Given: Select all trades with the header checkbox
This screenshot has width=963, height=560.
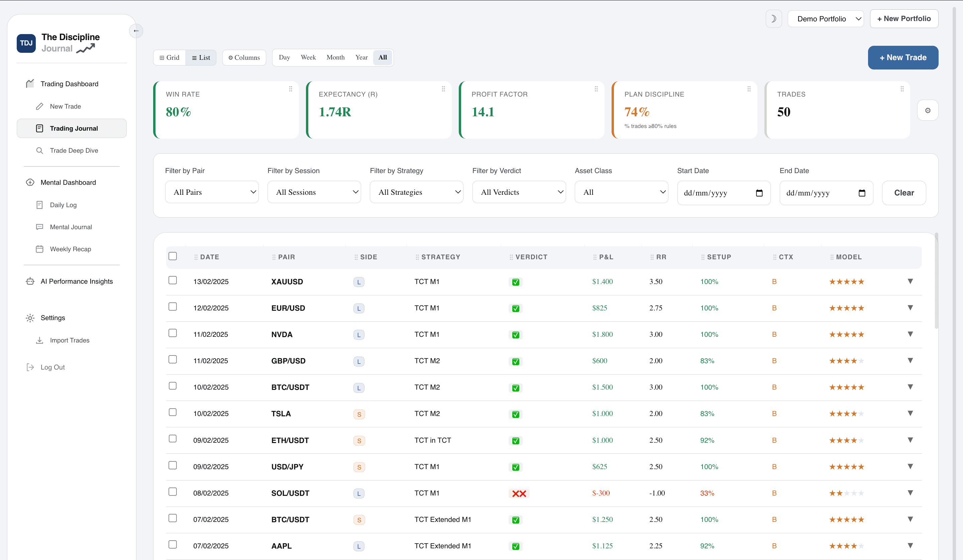Looking at the screenshot, I should point(172,256).
